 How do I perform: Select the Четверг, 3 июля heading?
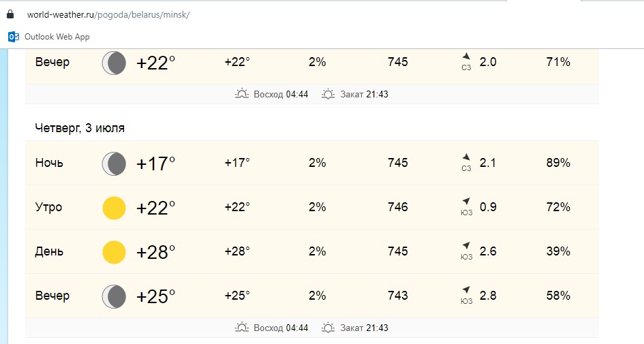[x=80, y=128]
